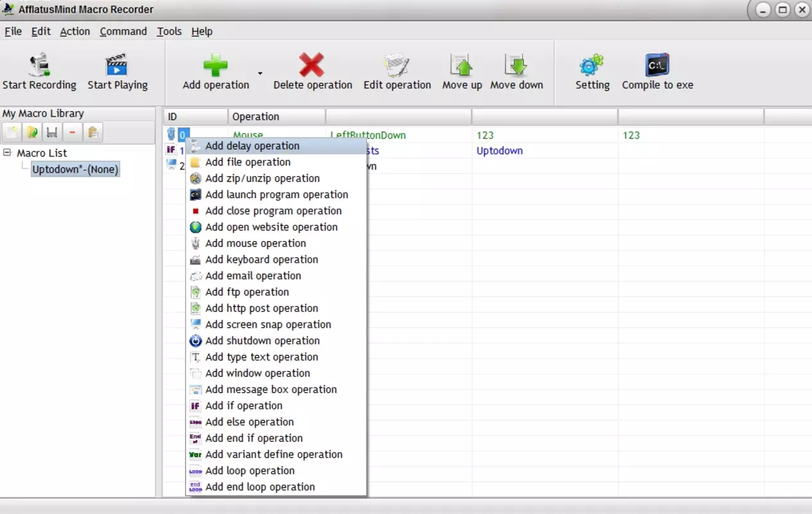Click the IF icon in row 1
This screenshot has width=812, height=514.
(171, 150)
